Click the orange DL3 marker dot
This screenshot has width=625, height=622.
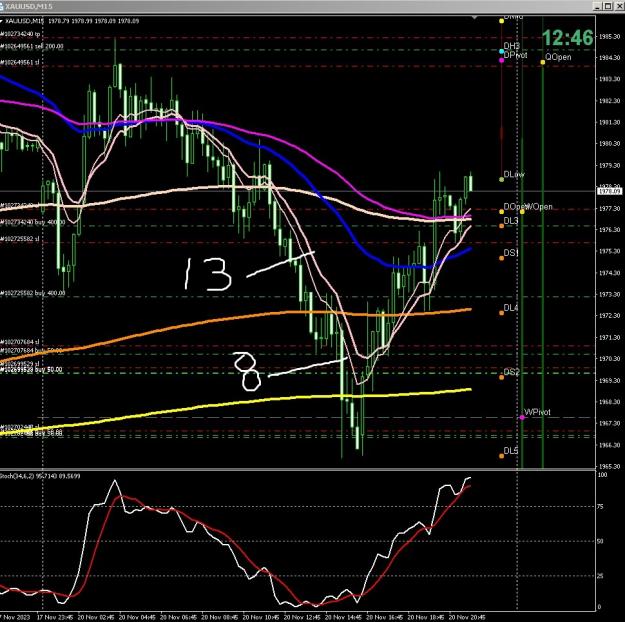coord(501,226)
